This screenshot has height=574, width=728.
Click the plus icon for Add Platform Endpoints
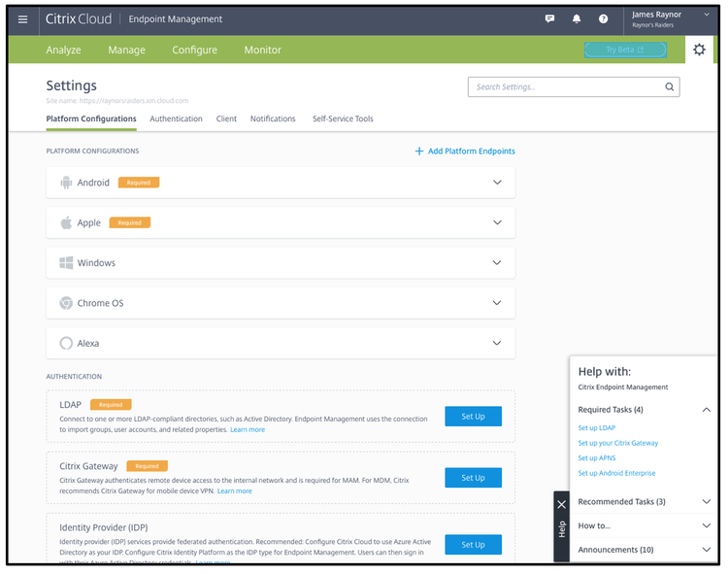click(418, 151)
